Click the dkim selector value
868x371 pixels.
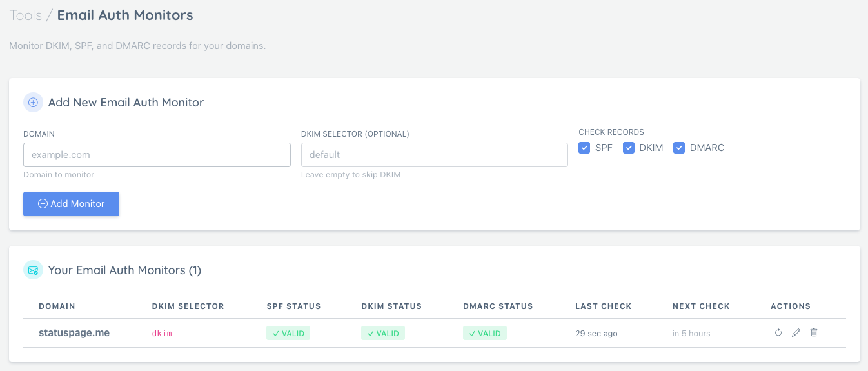pos(162,334)
